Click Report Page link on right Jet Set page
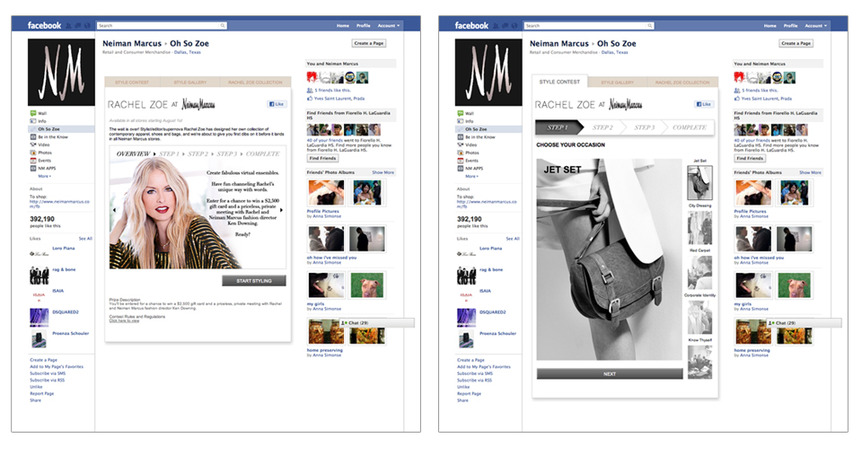Screen dimensions: 862x464 click(x=469, y=394)
